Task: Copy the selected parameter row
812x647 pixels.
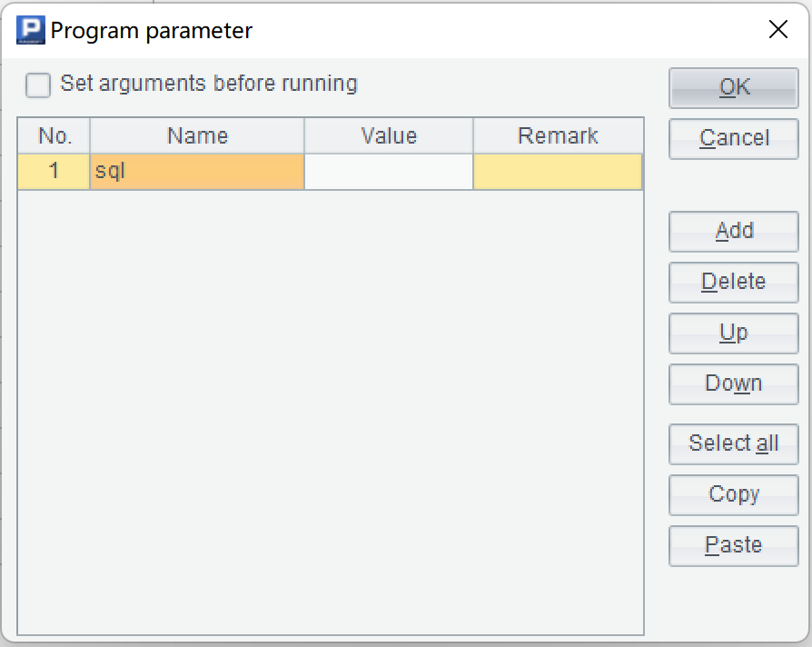Action: click(x=734, y=494)
